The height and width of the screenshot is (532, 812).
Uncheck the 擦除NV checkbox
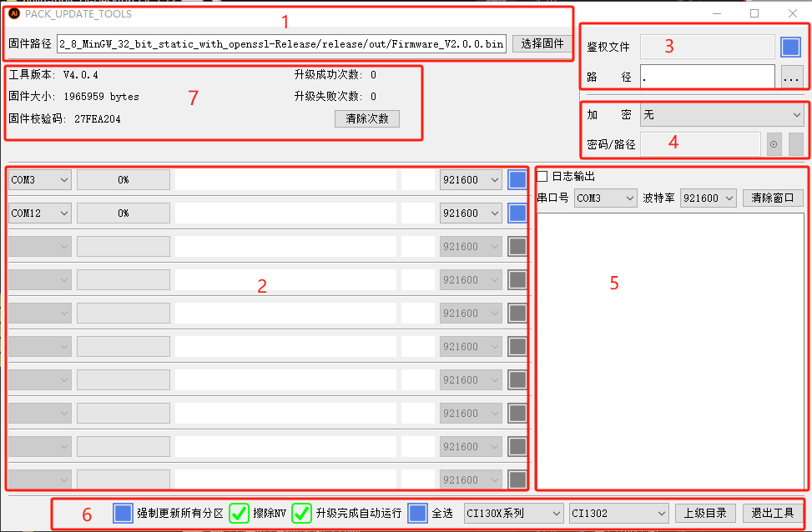pos(238,514)
